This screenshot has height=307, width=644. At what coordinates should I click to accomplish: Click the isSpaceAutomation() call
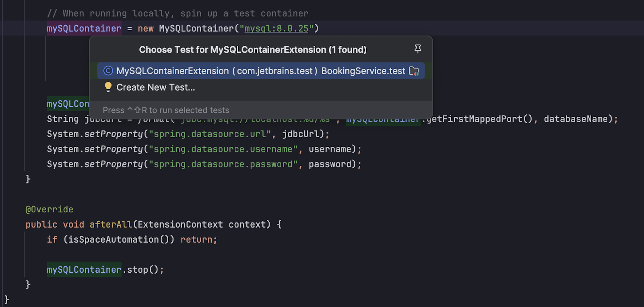click(119, 240)
